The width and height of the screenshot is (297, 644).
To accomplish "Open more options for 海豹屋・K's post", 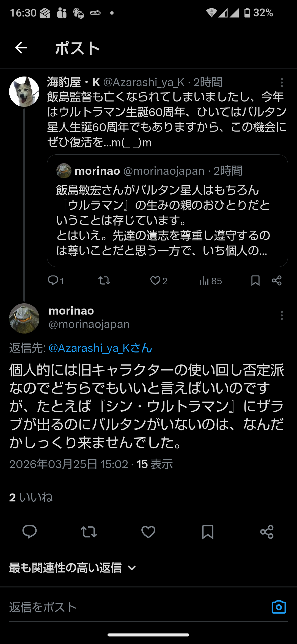I will point(282,82).
